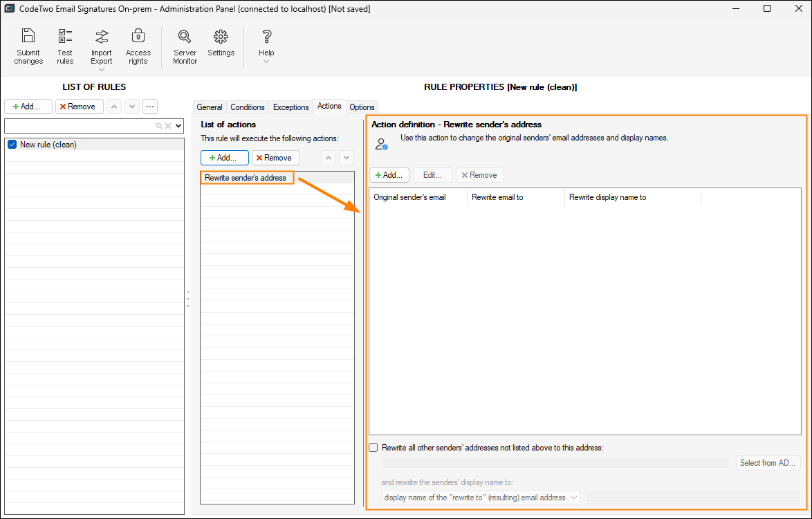Switch to the Conditions tab

point(247,107)
